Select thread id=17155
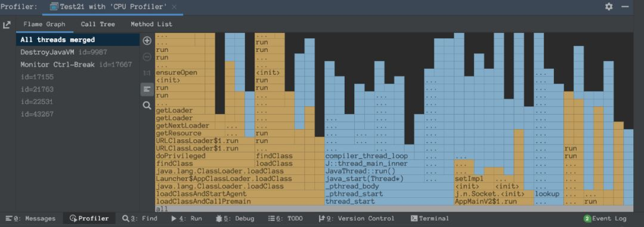644x227 pixels. coord(78,77)
